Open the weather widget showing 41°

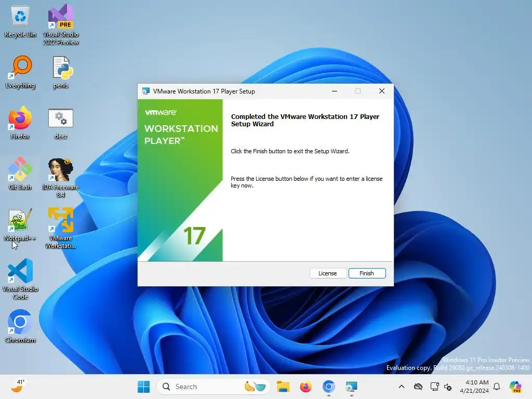[18, 386]
